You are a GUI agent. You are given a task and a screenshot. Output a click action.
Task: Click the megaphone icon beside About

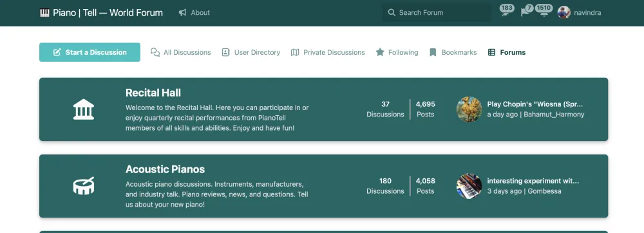(182, 13)
